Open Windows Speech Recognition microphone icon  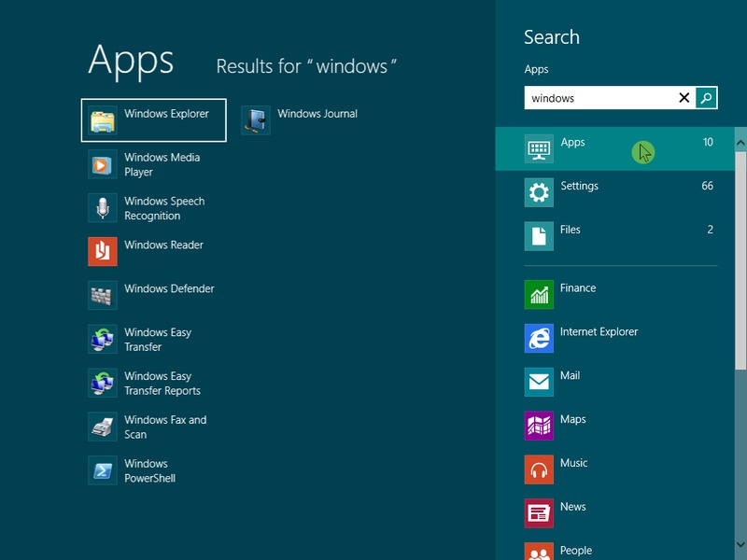pyautogui.click(x=103, y=208)
